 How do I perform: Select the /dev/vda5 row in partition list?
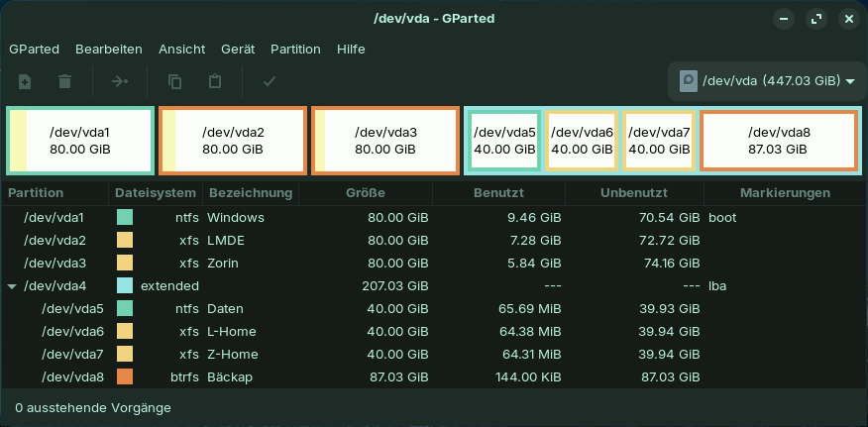pos(434,308)
